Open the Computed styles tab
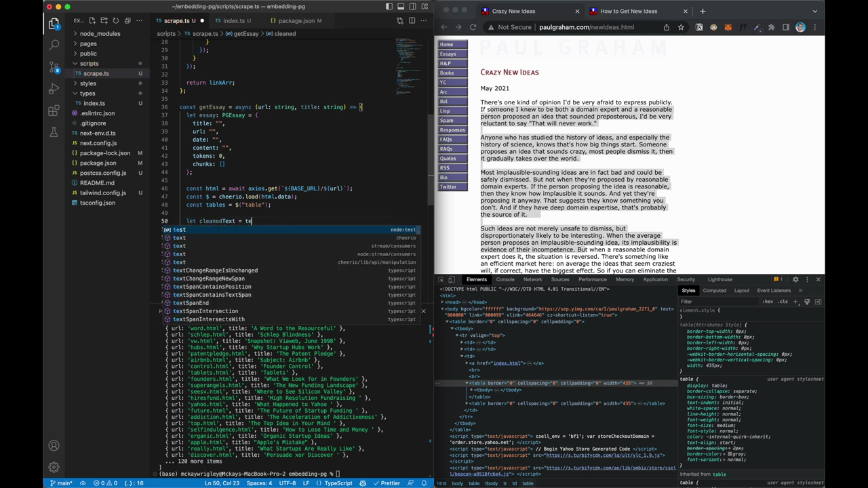Screen dimensions: 868x488 click(x=714, y=290)
